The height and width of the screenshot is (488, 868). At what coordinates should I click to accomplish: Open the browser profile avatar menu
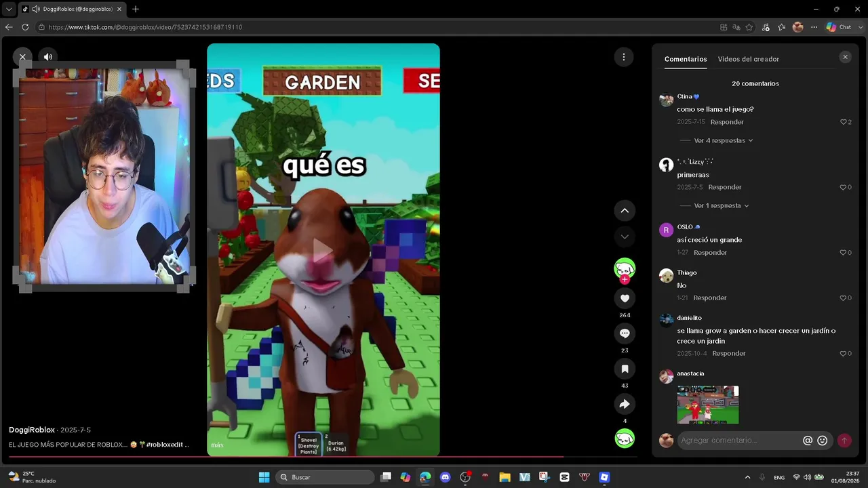(798, 27)
